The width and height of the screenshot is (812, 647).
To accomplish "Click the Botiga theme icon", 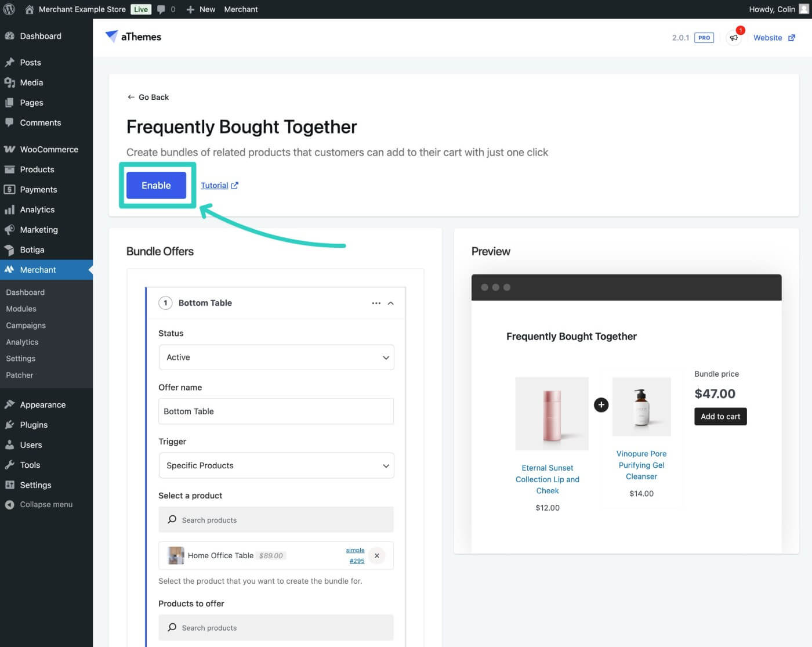I will pos(9,250).
